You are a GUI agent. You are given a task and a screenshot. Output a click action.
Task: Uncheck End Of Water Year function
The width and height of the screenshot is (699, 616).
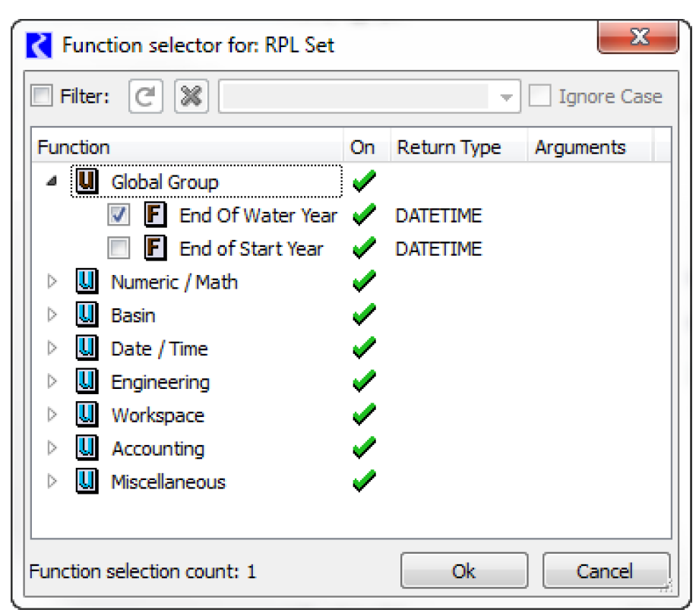click(x=119, y=216)
